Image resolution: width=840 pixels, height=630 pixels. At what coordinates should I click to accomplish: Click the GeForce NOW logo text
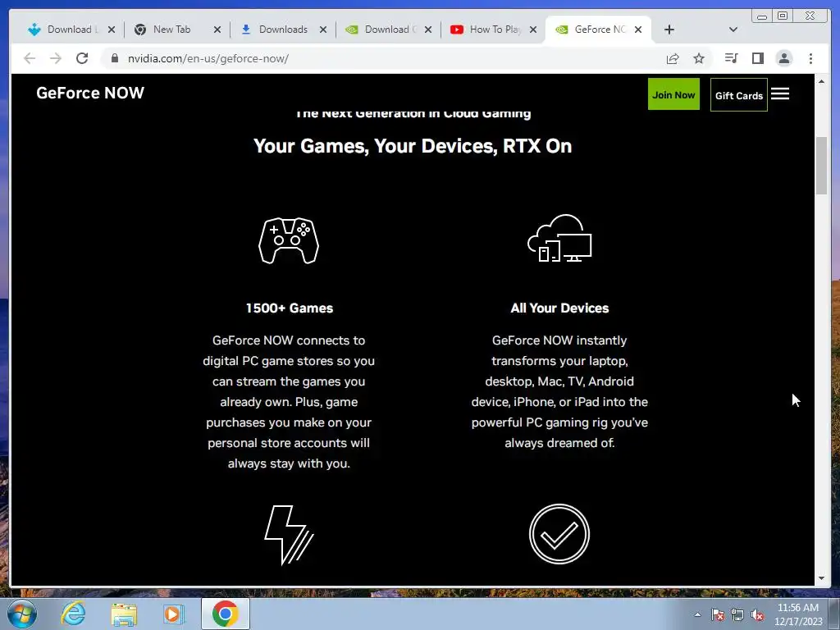click(90, 93)
